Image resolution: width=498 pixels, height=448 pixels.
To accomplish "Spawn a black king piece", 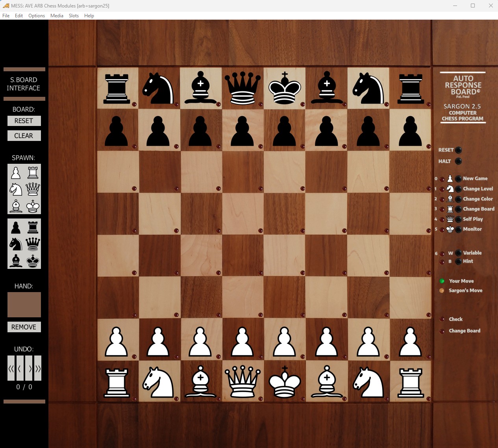I will pyautogui.click(x=33, y=261).
